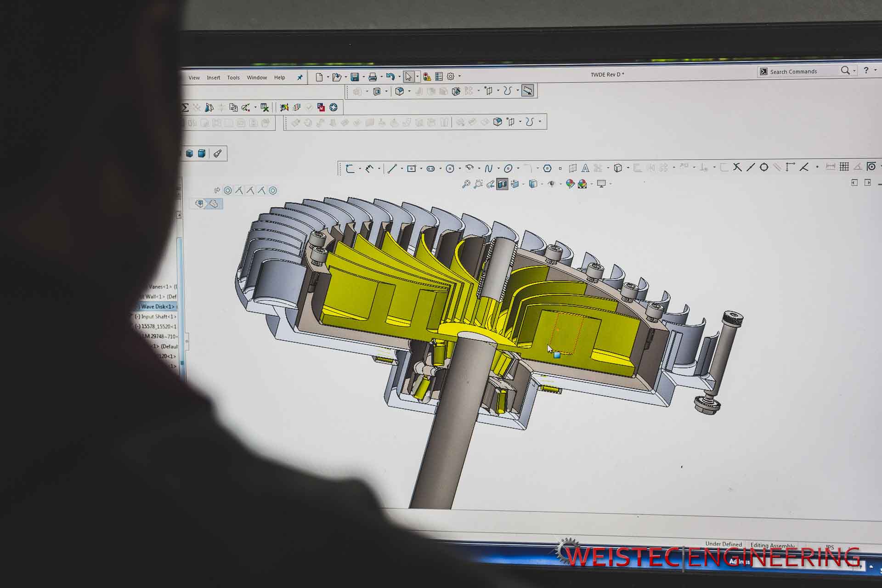The width and height of the screenshot is (882, 588).
Task: Select the sketch Text tool
Action: coord(585,168)
